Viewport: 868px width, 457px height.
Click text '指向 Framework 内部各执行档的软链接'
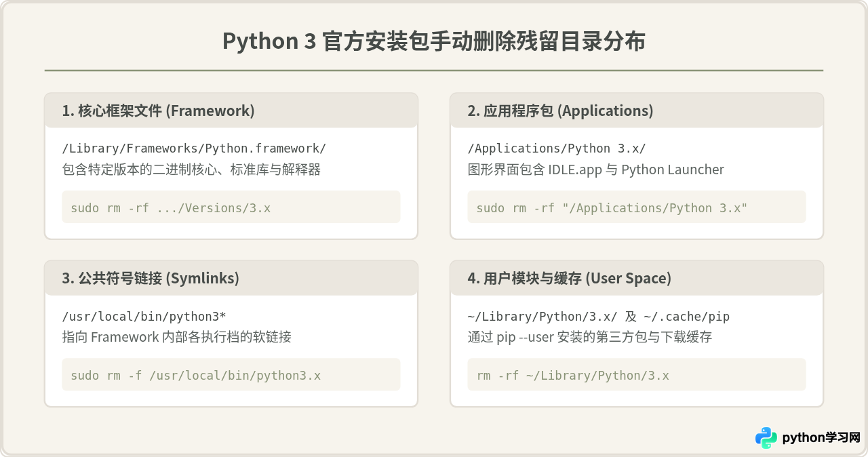pos(176,337)
